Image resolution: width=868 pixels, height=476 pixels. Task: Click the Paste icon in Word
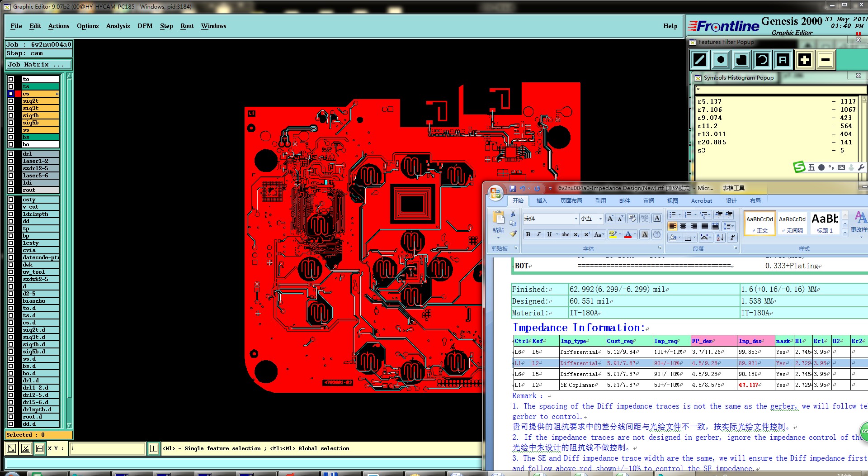click(x=498, y=217)
